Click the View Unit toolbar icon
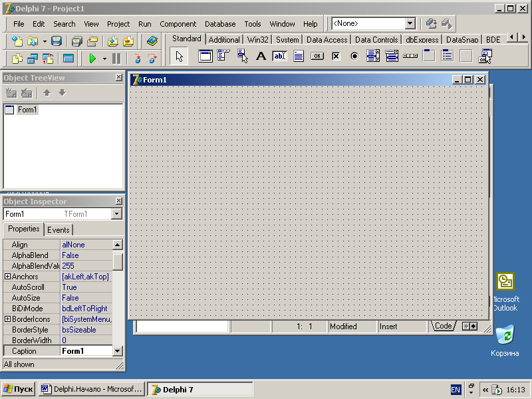Viewport: 532px width, 399px height. tap(17, 59)
